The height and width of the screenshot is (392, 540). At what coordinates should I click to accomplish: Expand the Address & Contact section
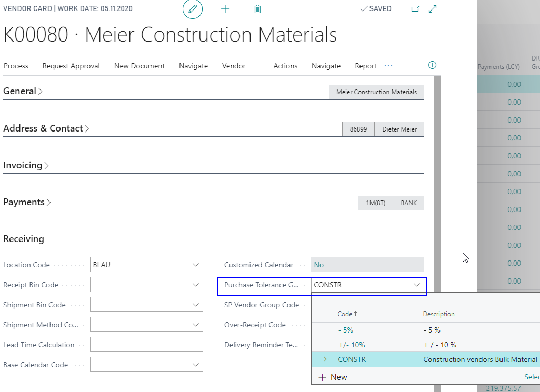[x=46, y=128]
